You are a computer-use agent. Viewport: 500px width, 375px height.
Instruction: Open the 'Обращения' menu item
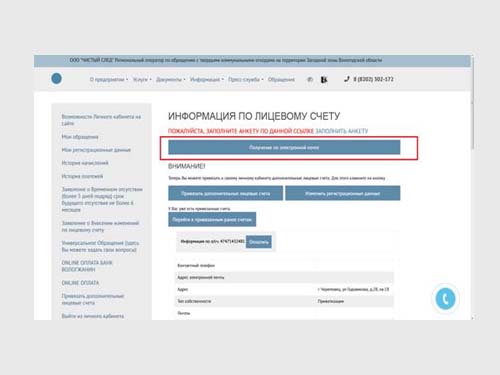[281, 80]
